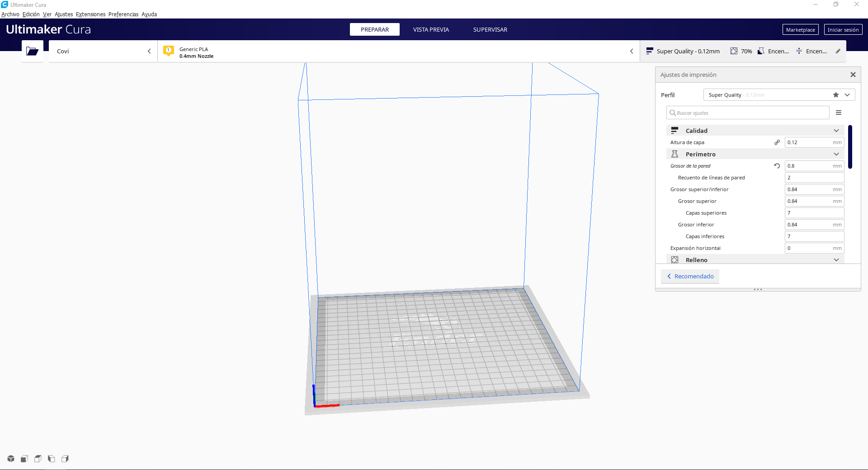Open the Marketplace button
The image size is (868, 470).
[801, 29]
